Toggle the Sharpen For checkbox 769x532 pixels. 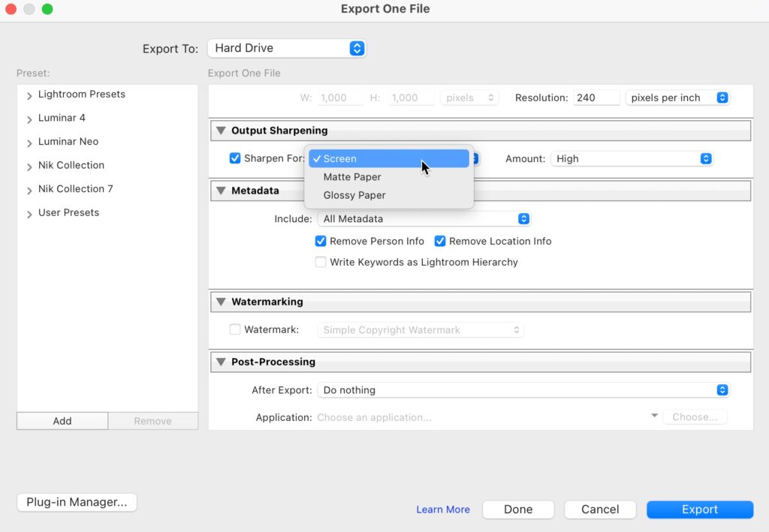click(x=235, y=158)
